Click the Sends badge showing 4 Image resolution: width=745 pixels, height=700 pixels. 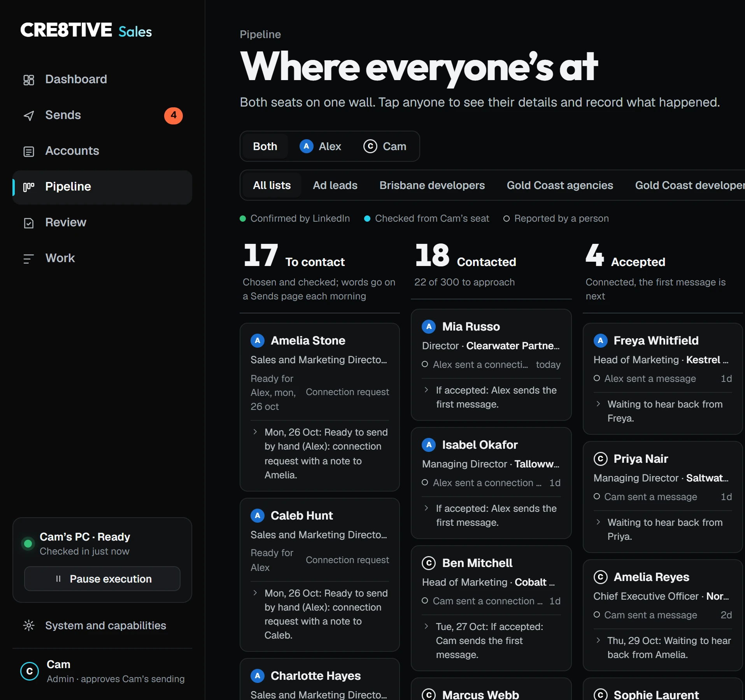174,115
